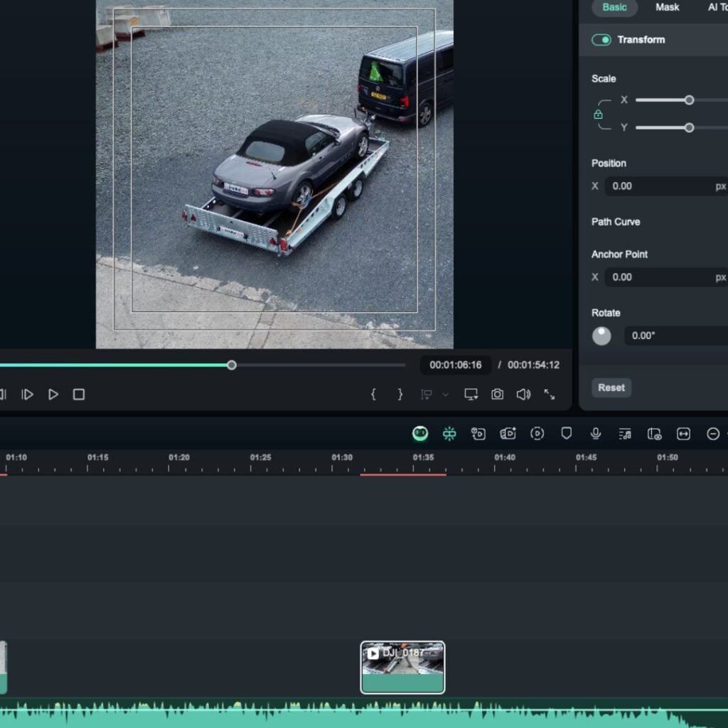This screenshot has width=728, height=728.
Task: Select the Basic tab
Action: (614, 7)
